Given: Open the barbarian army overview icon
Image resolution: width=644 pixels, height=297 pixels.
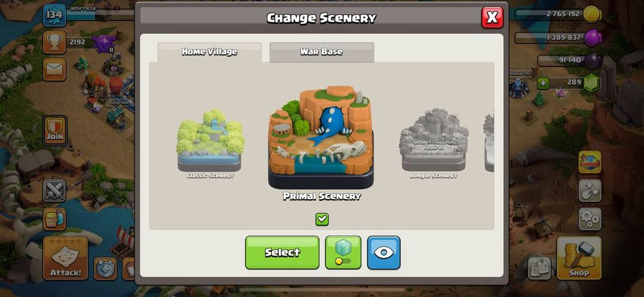Looking at the screenshot, I should [55, 219].
